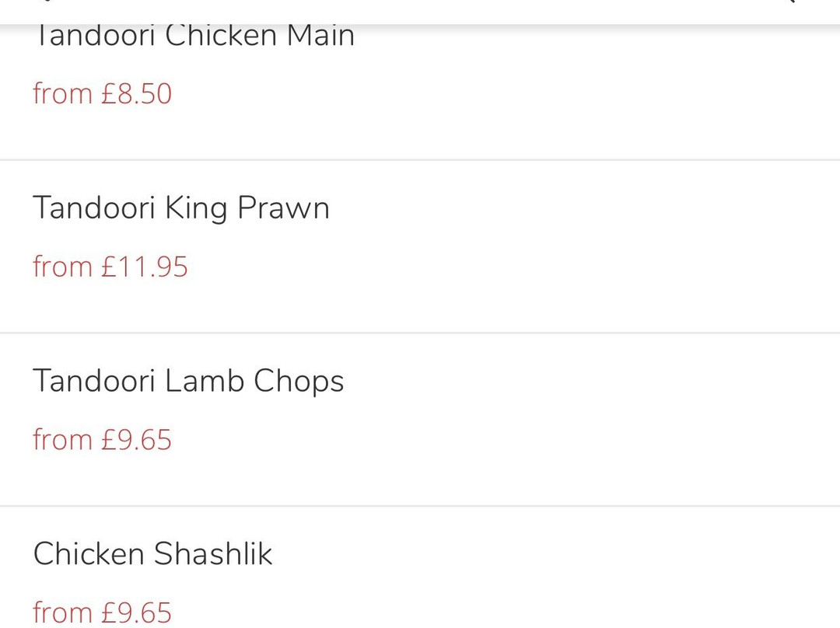The image size is (840, 628).
Task: Click the word Shashlik in item title
Action: [x=213, y=553]
